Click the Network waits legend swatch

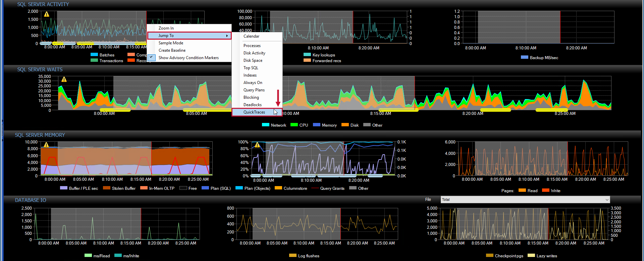(x=266, y=125)
